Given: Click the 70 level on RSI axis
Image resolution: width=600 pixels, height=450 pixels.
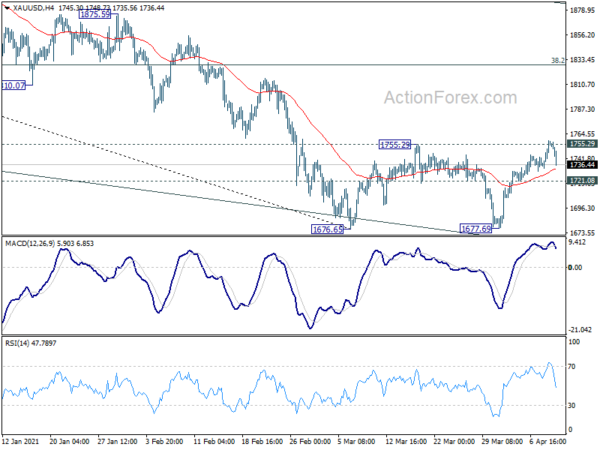Looking at the screenshot, I should pyautogui.click(x=574, y=368).
